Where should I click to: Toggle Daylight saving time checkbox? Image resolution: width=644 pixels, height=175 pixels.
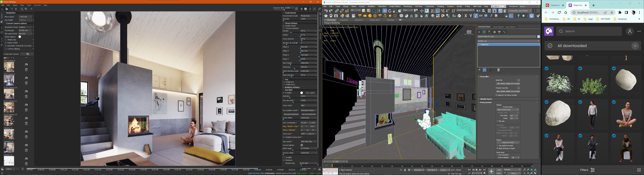tap(284, 137)
